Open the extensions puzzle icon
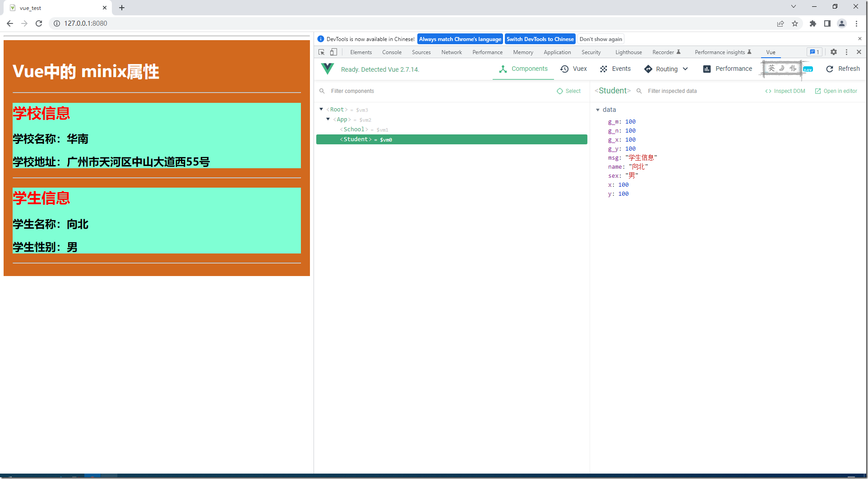868x479 pixels. [x=813, y=23]
